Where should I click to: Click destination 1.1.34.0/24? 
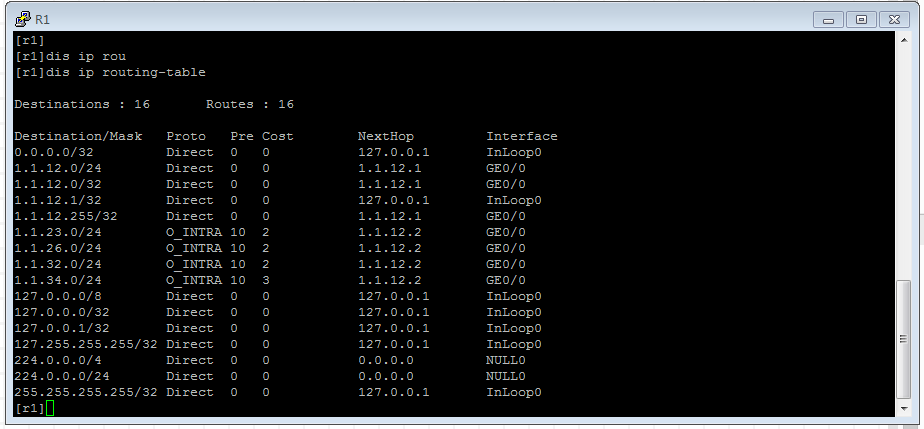(x=58, y=280)
